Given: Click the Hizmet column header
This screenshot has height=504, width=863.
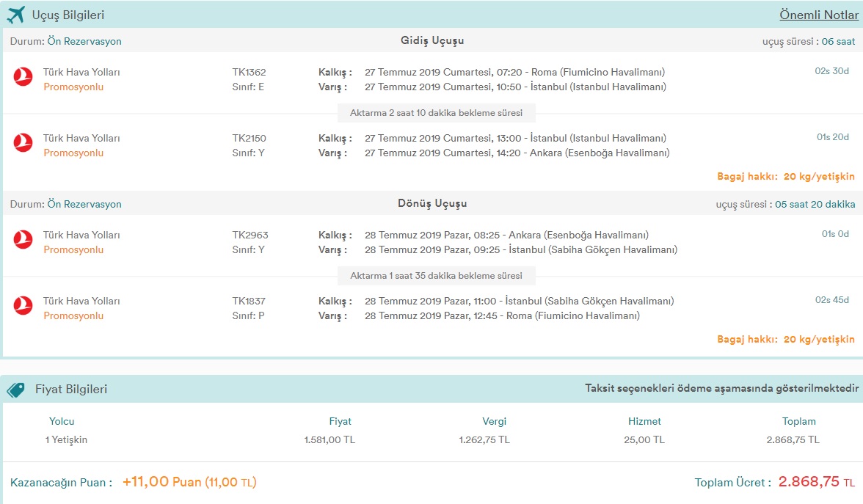Looking at the screenshot, I should 644,421.
